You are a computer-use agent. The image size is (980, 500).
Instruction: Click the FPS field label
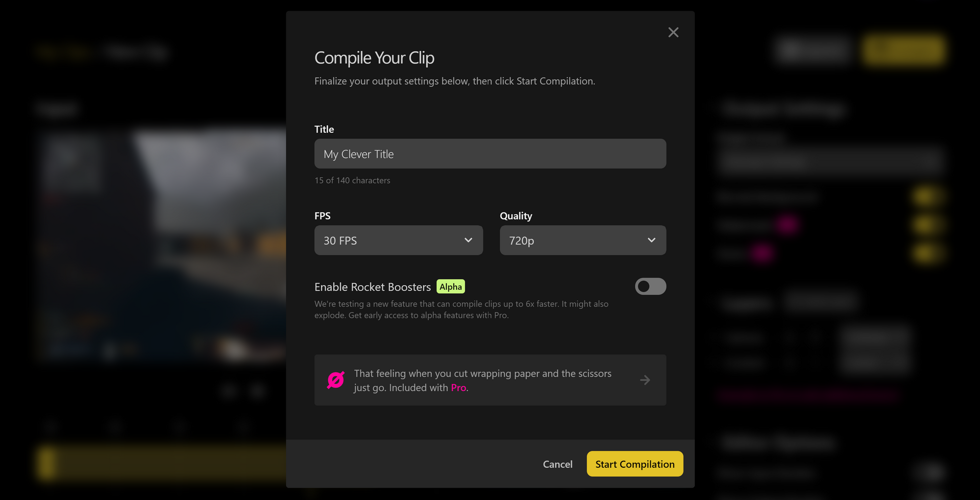322,216
